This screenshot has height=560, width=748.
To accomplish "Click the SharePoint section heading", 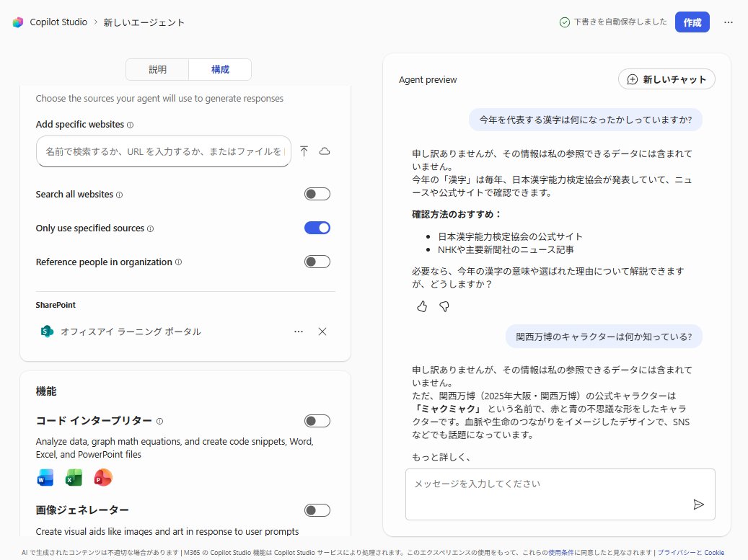I will pyautogui.click(x=56, y=305).
